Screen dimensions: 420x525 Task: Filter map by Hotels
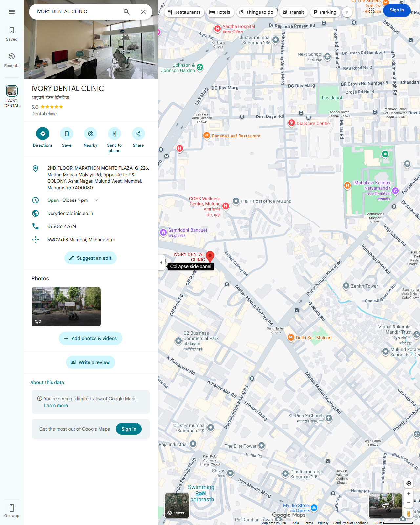[x=220, y=12]
